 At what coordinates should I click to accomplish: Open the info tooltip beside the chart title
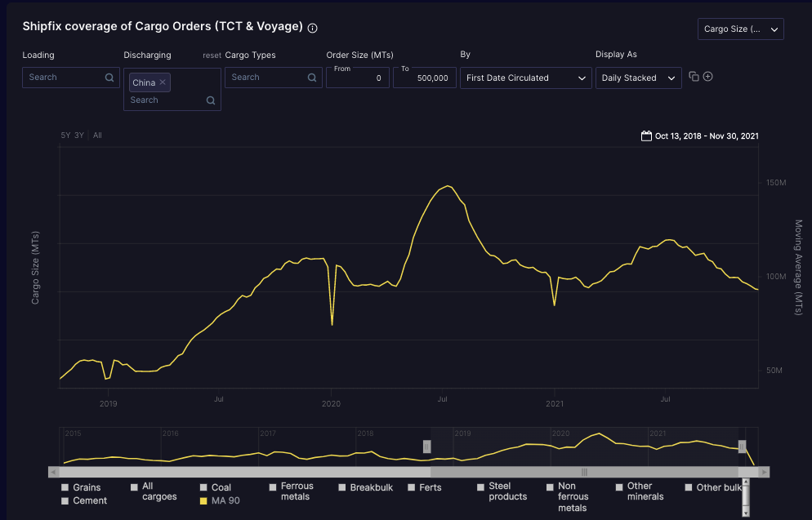pos(312,28)
